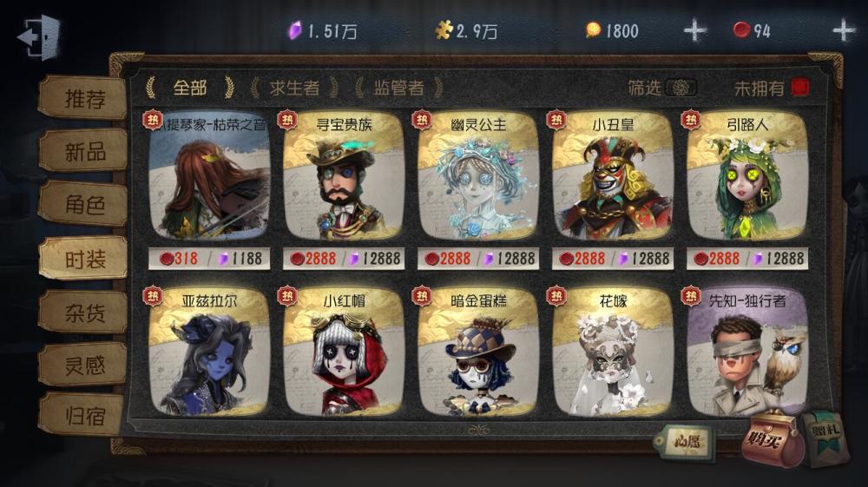
Task: Open the 赠礼 gift bag icon
Action: [x=827, y=438]
